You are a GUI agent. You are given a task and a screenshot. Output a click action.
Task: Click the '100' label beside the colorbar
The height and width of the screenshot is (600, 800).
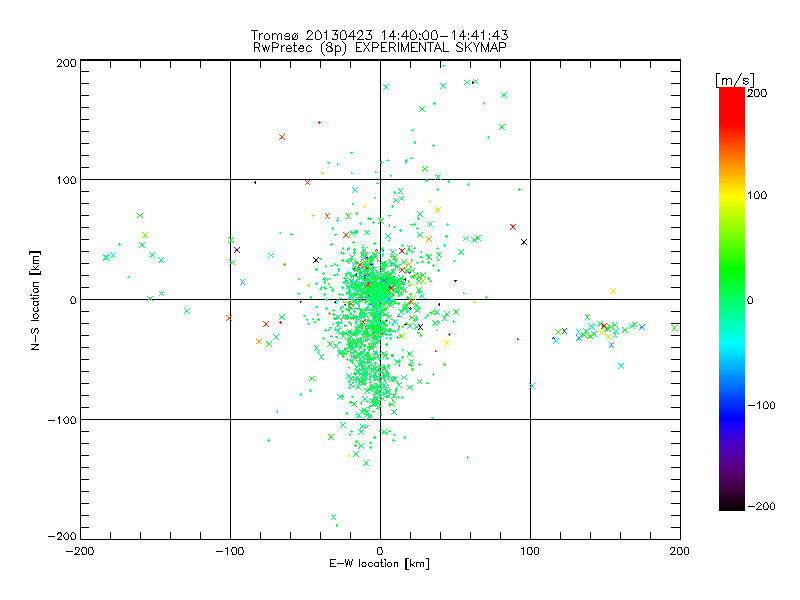pyautogui.click(x=757, y=195)
